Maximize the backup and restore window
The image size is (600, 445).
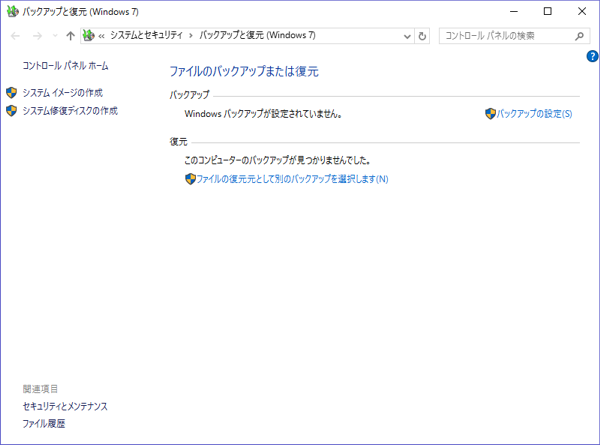[548, 11]
